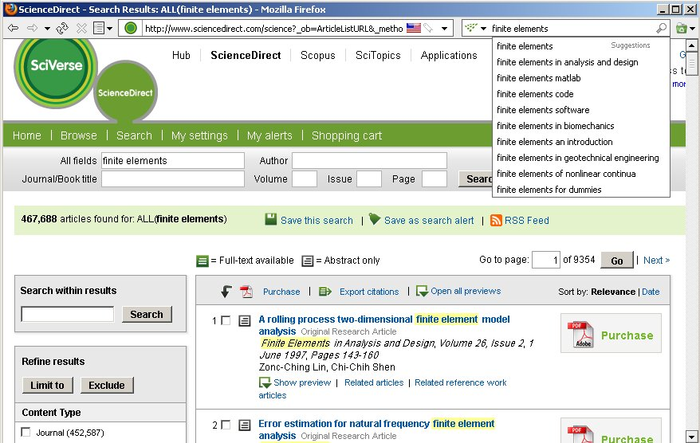Click the Exclude button

pos(107,385)
